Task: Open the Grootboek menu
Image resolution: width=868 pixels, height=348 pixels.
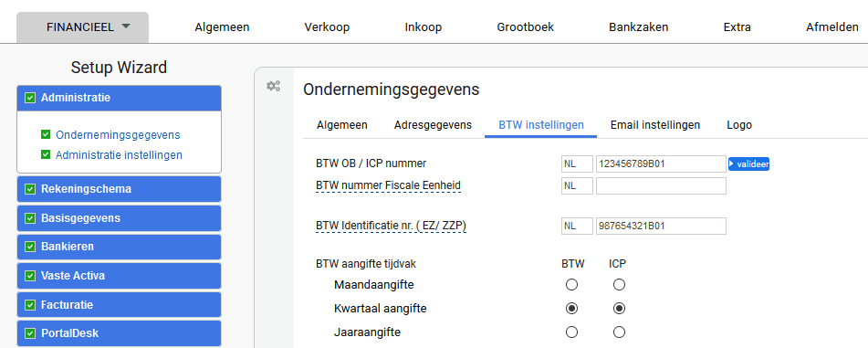Action: pyautogui.click(x=526, y=27)
